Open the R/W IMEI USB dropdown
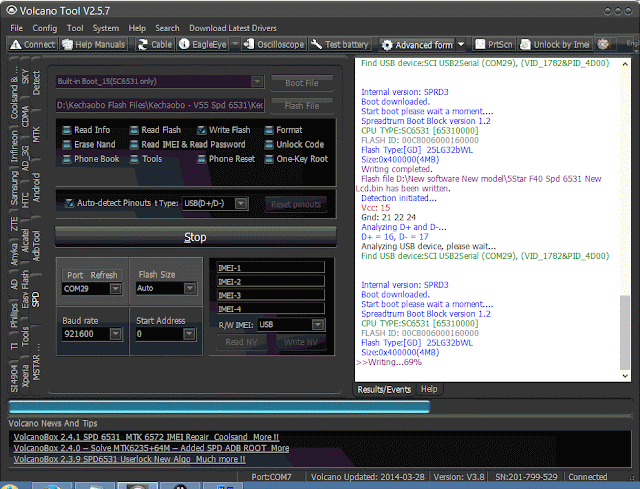 [318, 325]
